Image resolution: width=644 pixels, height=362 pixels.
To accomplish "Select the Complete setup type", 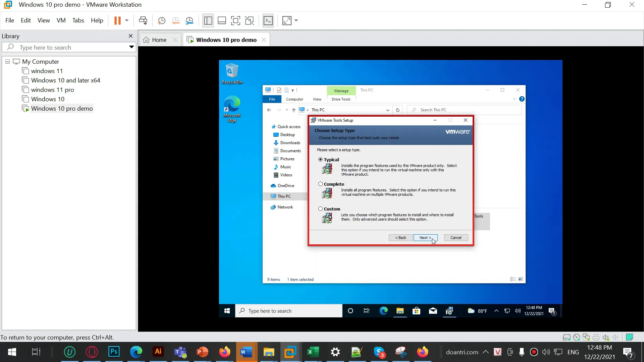I will 321,184.
